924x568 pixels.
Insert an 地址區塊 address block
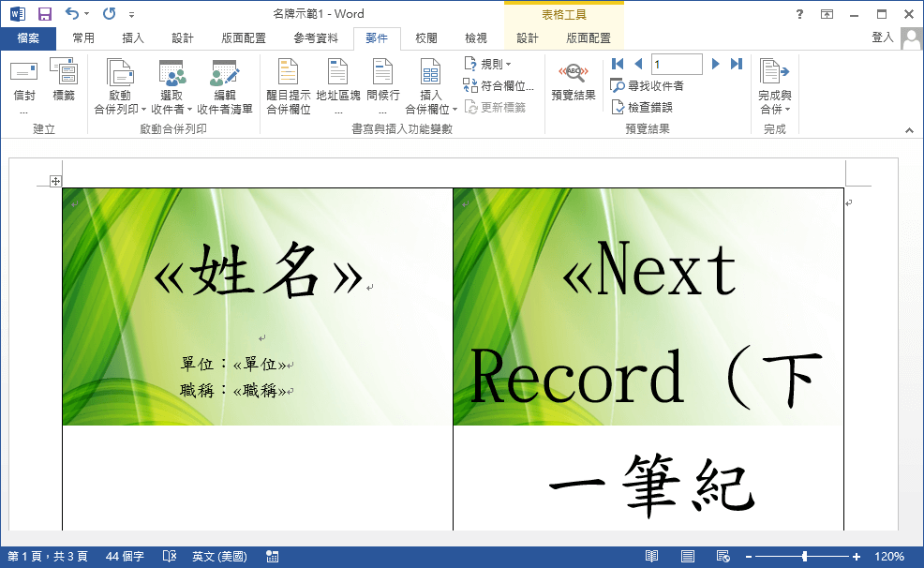coord(336,82)
